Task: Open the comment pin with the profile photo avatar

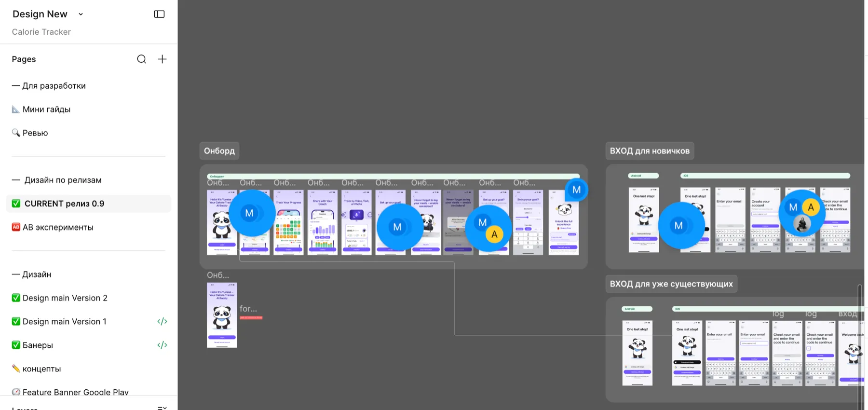Action: tap(802, 213)
